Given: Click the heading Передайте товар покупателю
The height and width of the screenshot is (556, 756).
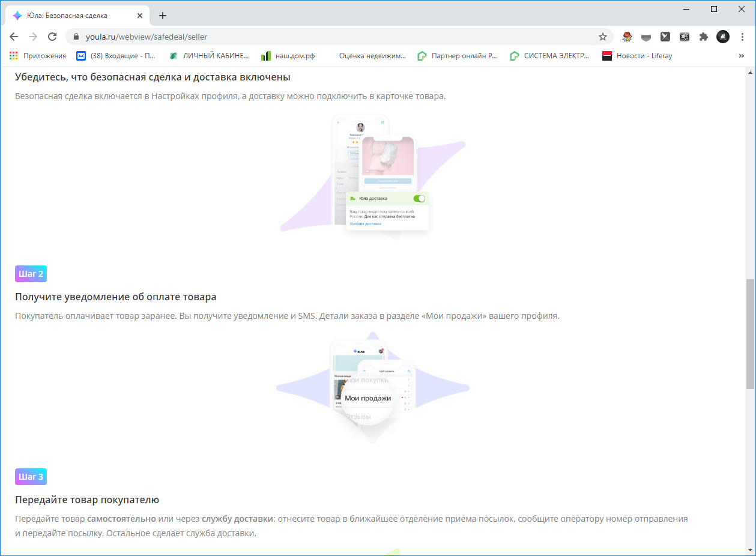Looking at the screenshot, I should pos(87,500).
